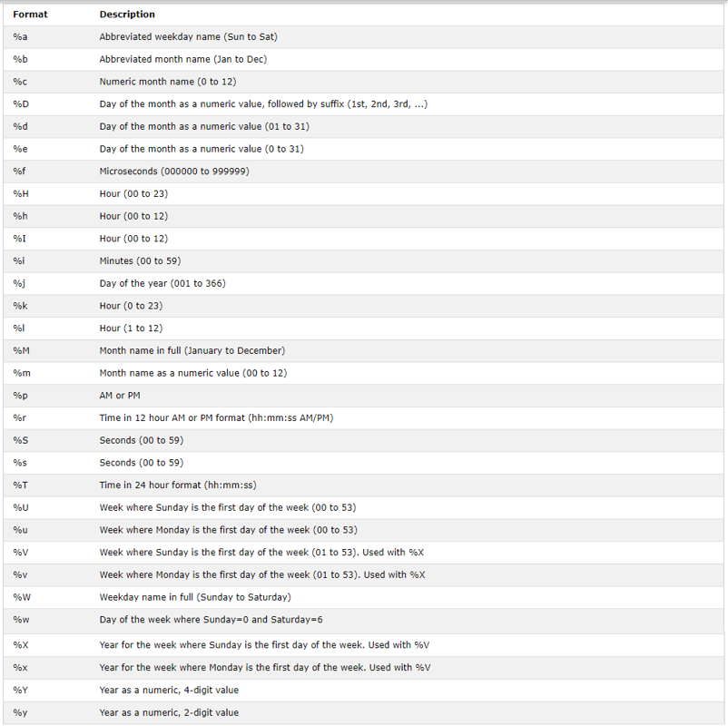This screenshot has width=728, height=726.
Task: Select the %U format code cell
Action: coord(21,507)
